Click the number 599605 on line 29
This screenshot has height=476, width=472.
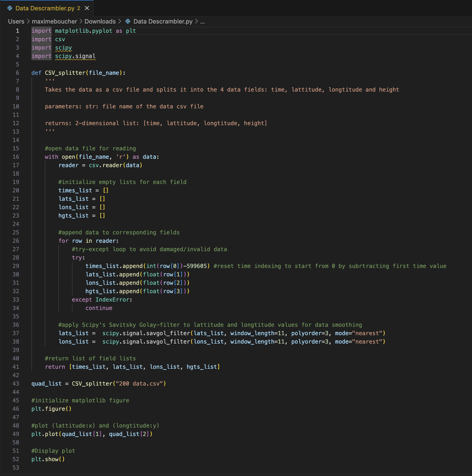tap(197, 266)
